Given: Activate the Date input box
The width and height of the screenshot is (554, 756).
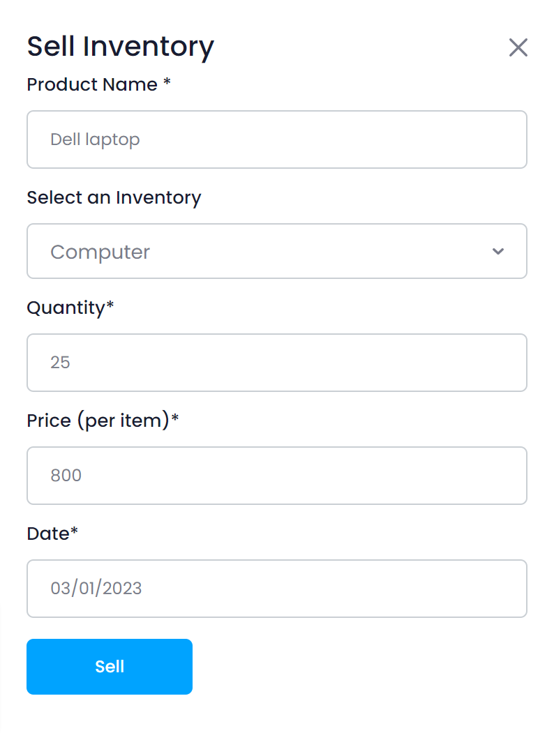Looking at the screenshot, I should (276, 589).
